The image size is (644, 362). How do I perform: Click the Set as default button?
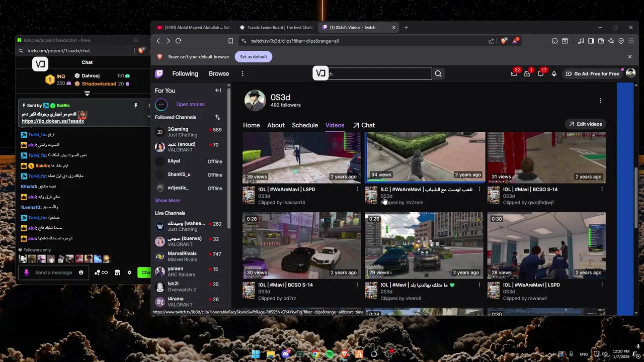(x=254, y=57)
